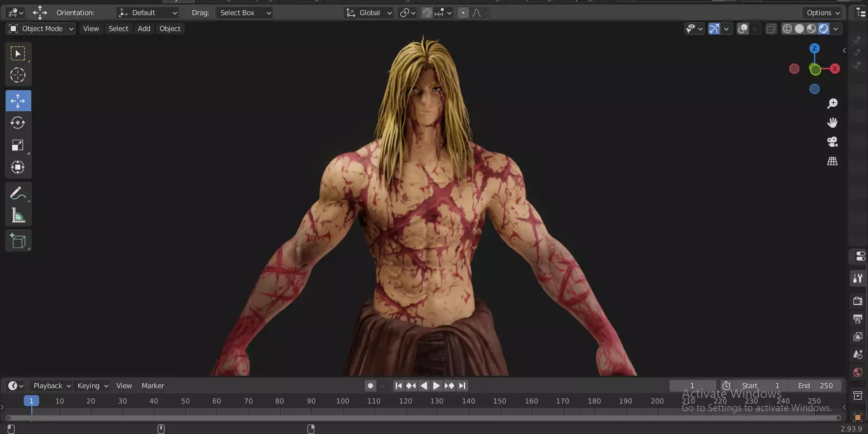Viewport: 868px width, 434px height.
Task: Click the zoom magnifier viewport icon
Action: coord(832,104)
